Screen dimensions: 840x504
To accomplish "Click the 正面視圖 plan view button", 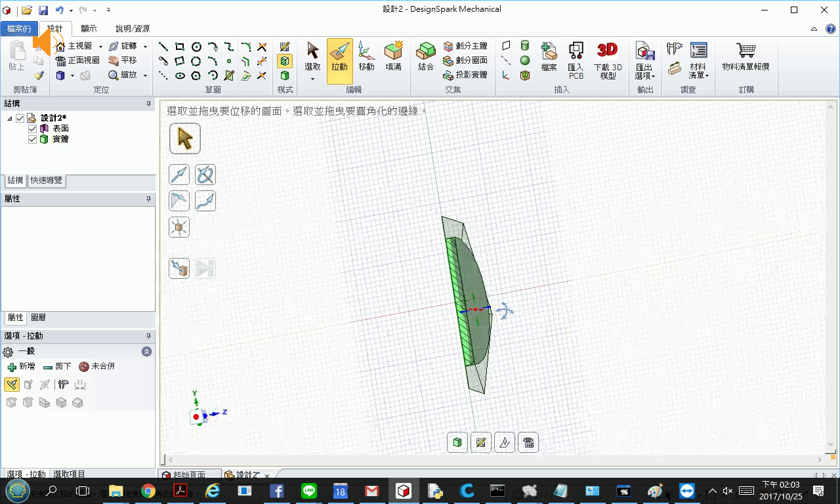I will point(77,60).
